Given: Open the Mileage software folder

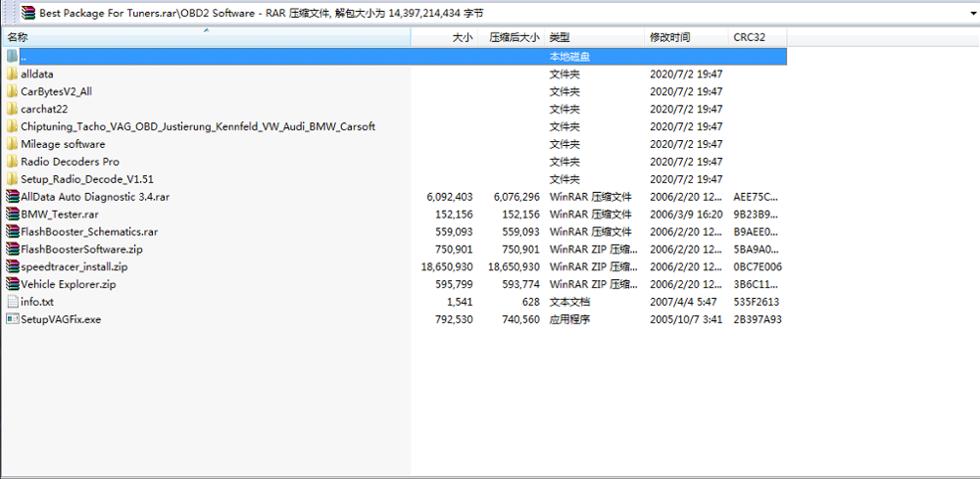Looking at the screenshot, I should pyautogui.click(x=63, y=144).
